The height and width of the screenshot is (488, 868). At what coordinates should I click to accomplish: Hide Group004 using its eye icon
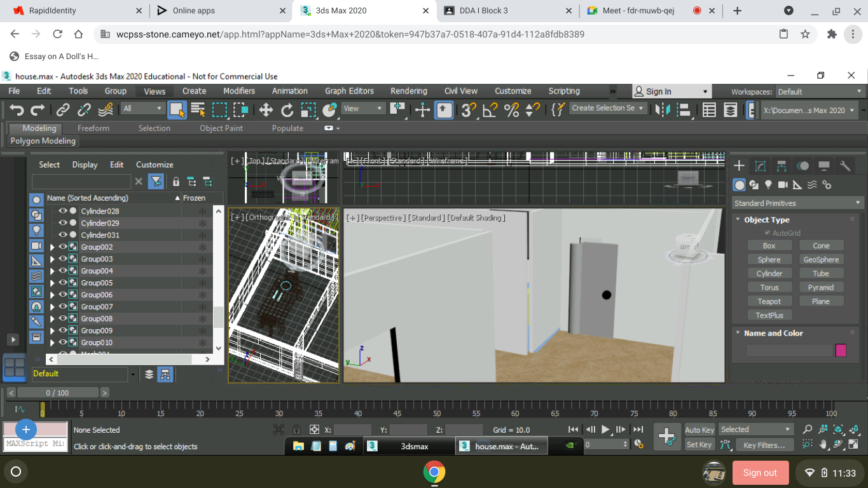[62, 271]
